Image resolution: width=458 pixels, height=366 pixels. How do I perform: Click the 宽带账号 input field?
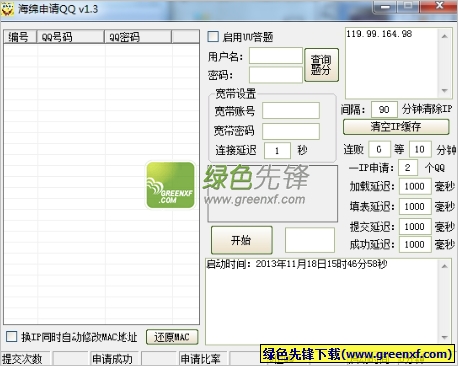291,111
